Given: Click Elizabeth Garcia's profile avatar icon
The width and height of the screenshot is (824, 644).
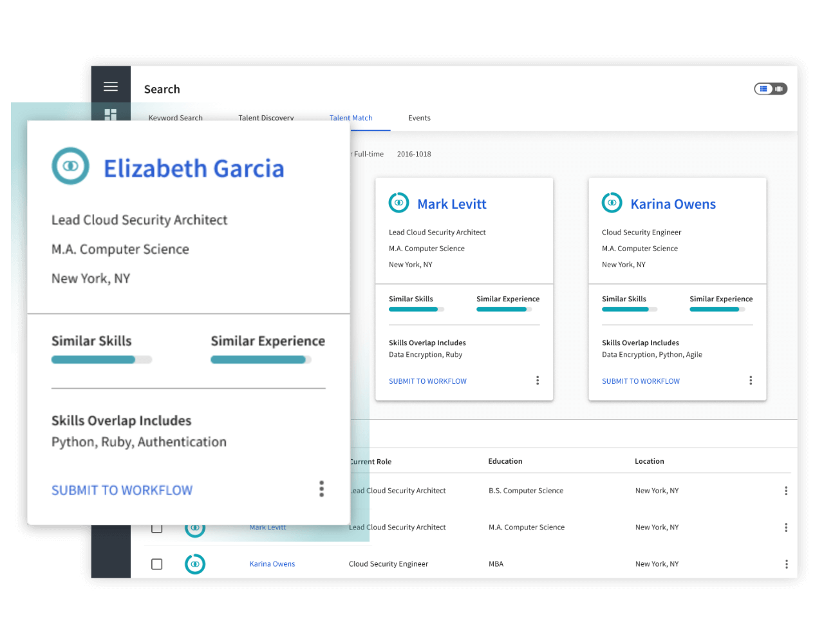Looking at the screenshot, I should (70, 166).
